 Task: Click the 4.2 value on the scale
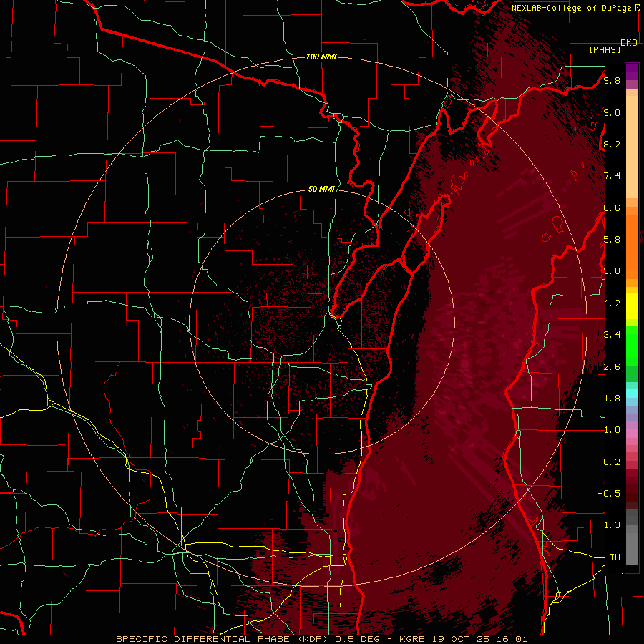pos(612,303)
